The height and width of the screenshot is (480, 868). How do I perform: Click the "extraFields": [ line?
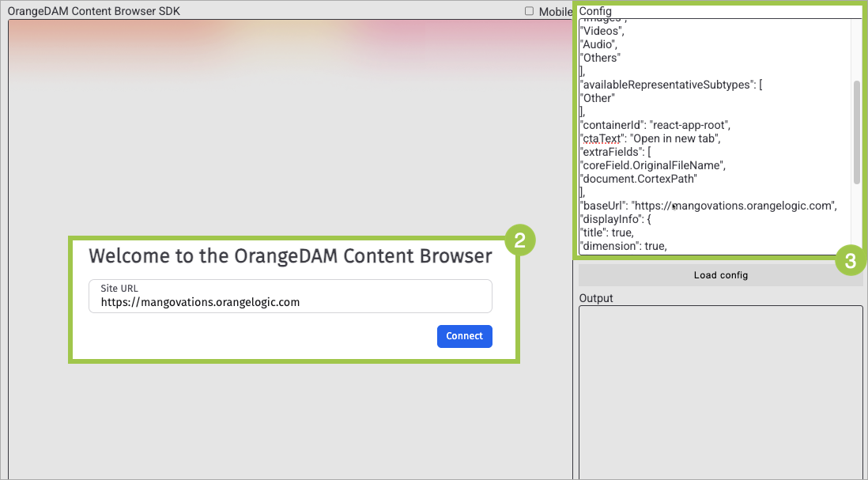(x=615, y=152)
